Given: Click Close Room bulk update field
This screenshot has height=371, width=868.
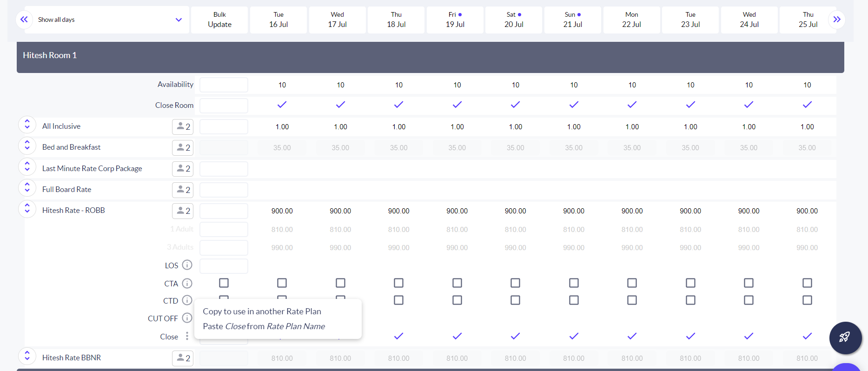Looking at the screenshot, I should pyautogui.click(x=224, y=106).
